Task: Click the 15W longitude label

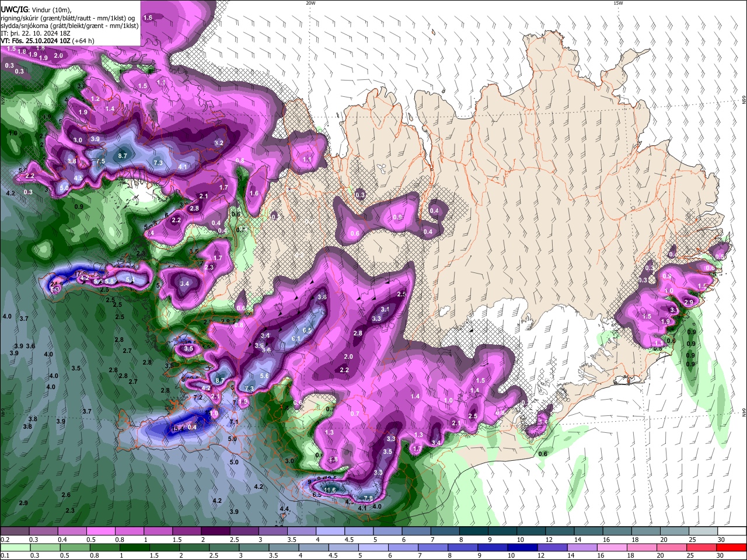Action: click(618, 3)
